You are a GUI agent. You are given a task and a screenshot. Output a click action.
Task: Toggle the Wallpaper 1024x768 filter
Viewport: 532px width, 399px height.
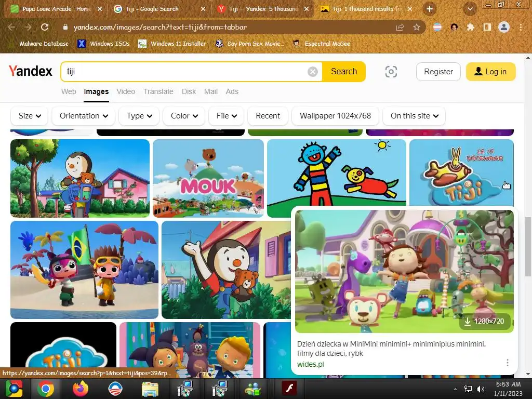point(335,116)
